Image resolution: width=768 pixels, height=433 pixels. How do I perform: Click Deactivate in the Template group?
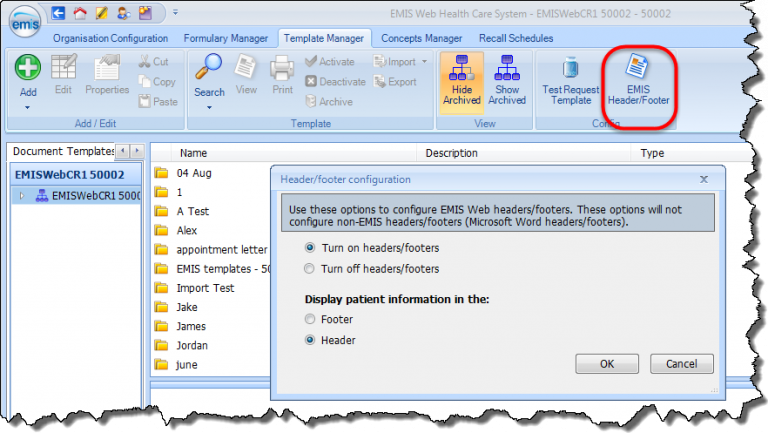click(x=336, y=82)
